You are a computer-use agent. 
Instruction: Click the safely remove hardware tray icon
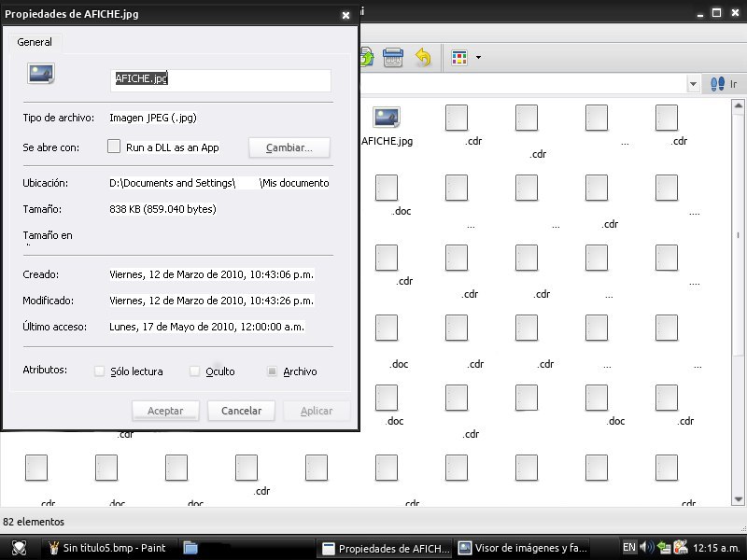[681, 548]
